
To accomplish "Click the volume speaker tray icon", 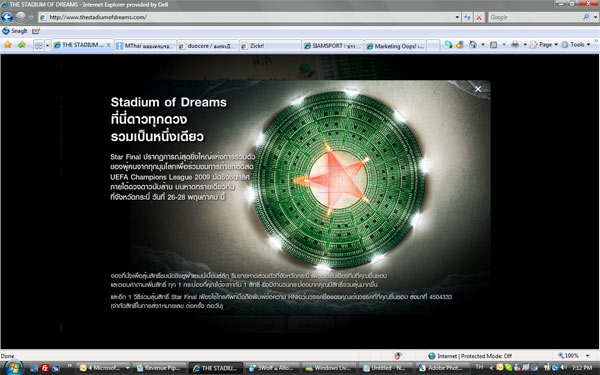I will tap(565, 368).
